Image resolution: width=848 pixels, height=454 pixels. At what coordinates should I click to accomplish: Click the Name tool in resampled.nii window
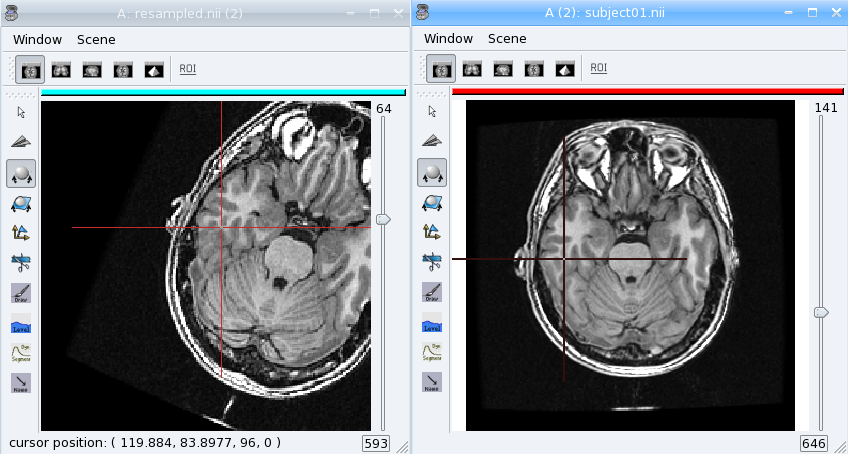pos(21,383)
